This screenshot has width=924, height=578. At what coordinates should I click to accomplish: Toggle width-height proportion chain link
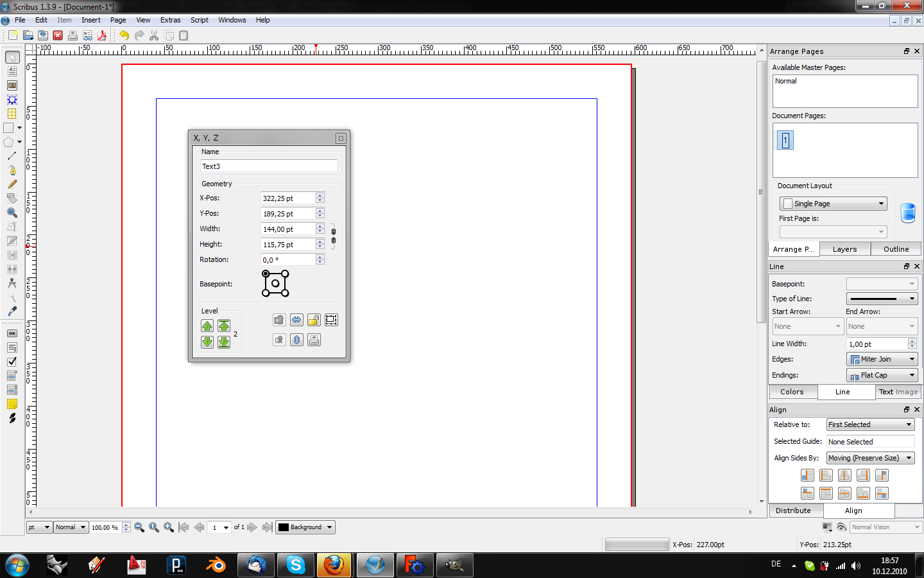(333, 236)
